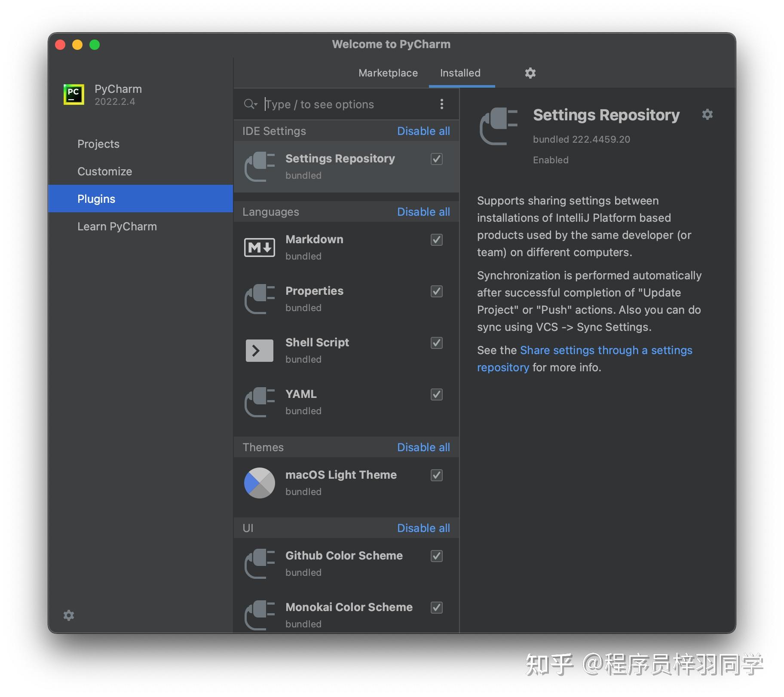This screenshot has height=697, width=784.
Task: Toggle the YAML plugin checkbox
Action: (437, 394)
